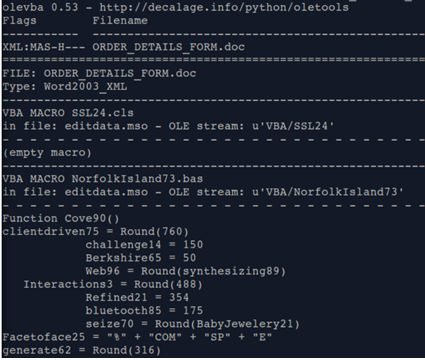
Task: Click the Filename column header
Action: [120, 20]
